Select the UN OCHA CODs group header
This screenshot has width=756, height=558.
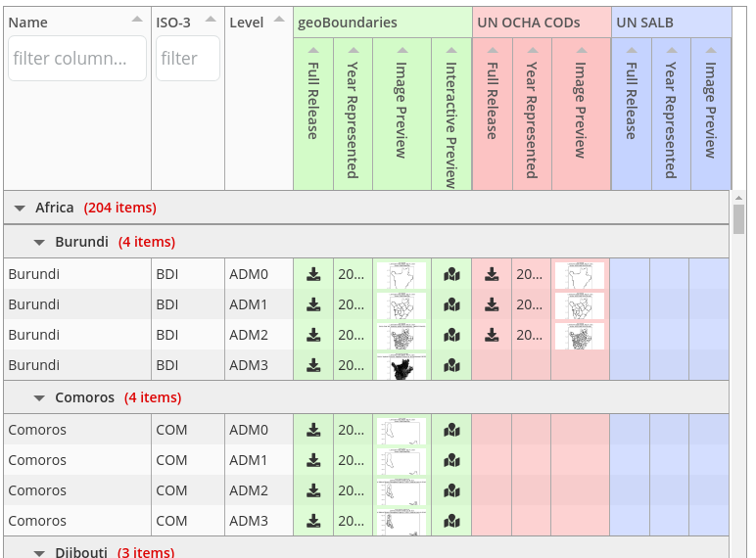tap(542, 23)
